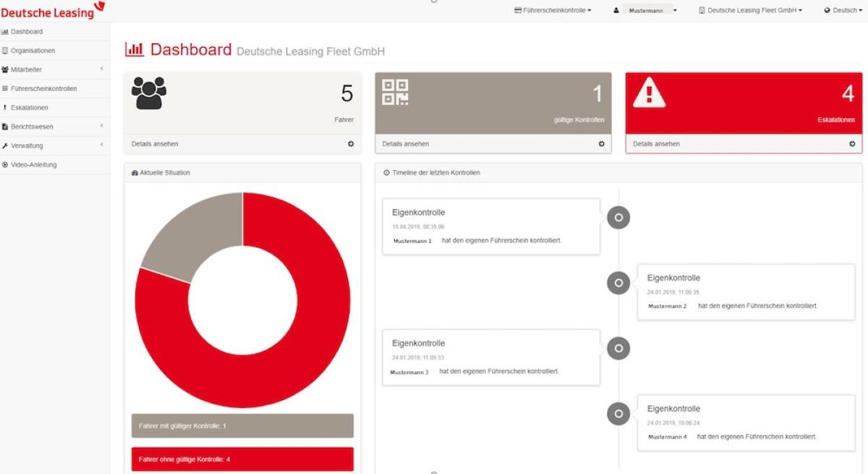
Task: Click the bar chart icon beside Dashboard heading
Action: [135, 49]
